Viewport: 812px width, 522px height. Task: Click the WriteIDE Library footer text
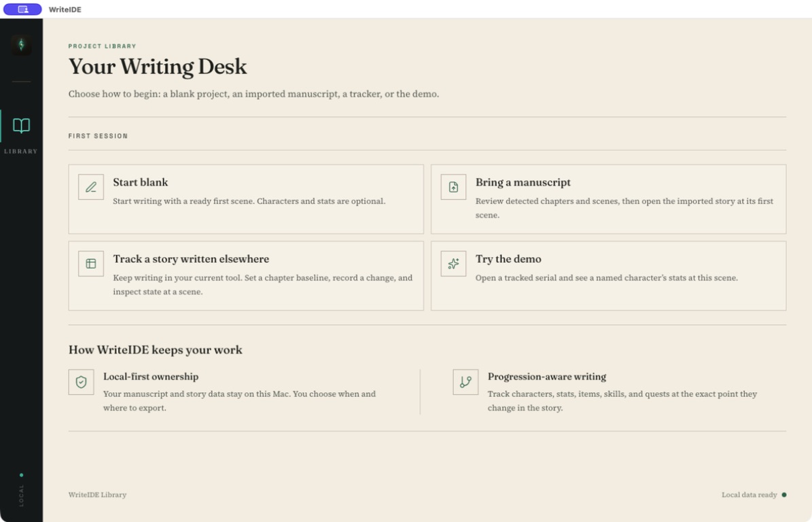pyautogui.click(x=97, y=495)
